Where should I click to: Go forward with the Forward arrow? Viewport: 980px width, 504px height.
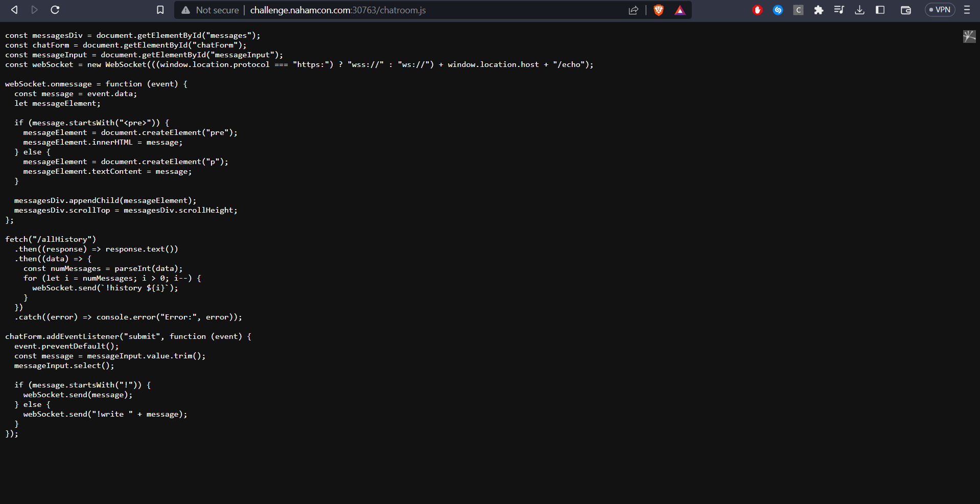click(x=34, y=10)
